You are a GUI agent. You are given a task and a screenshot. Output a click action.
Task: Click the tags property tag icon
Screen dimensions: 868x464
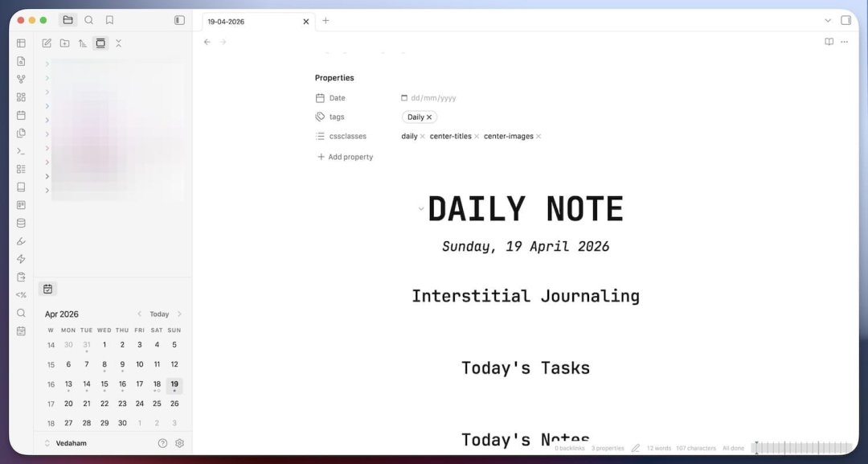tap(320, 117)
